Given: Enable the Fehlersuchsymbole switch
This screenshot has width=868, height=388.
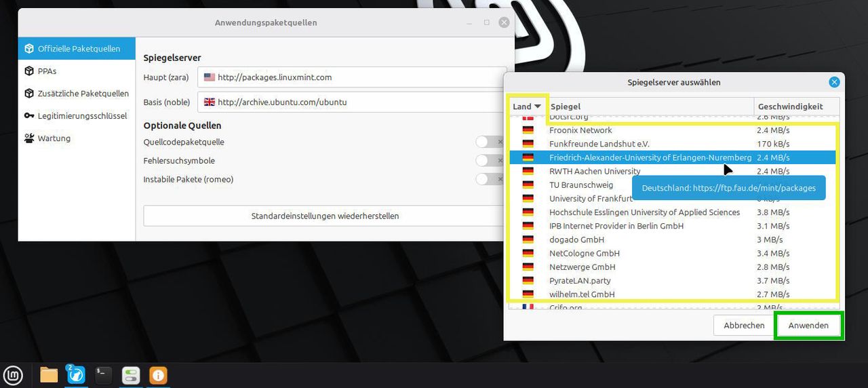Looking at the screenshot, I should tap(490, 161).
